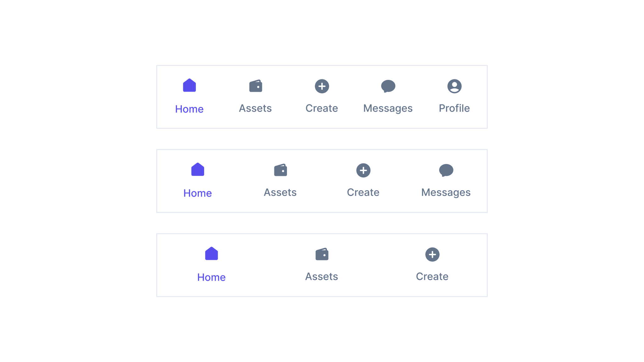The image size is (644, 362).
Task: Click the Messages label in the top bar
Action: 388,108
